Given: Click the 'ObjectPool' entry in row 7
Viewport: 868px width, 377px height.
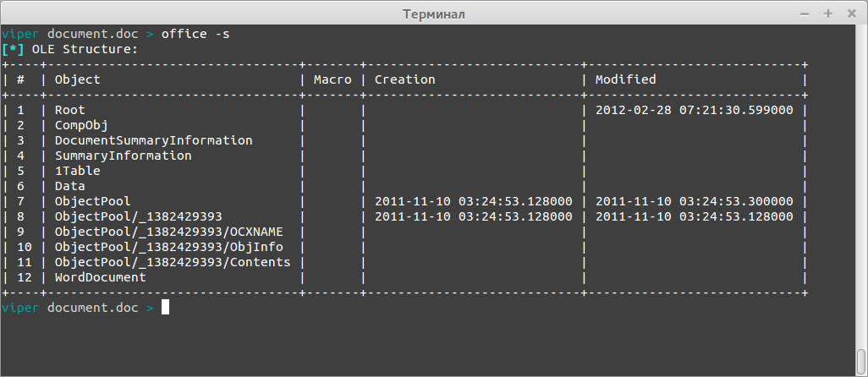Looking at the screenshot, I should 93,201.
